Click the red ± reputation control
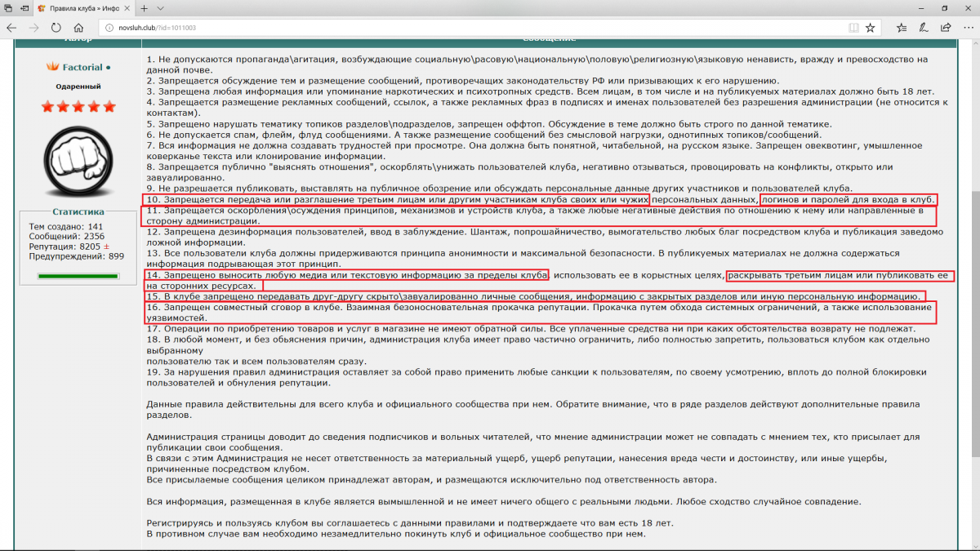980x551 pixels. pos(106,246)
